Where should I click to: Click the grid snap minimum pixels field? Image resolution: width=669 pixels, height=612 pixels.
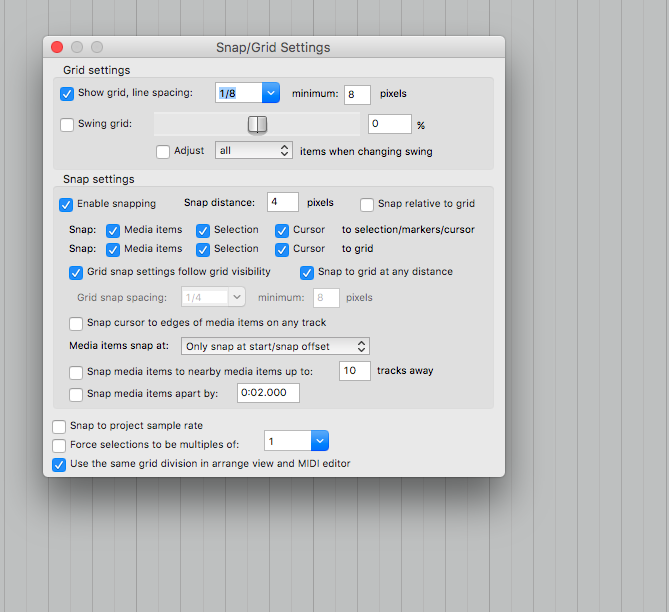tap(326, 297)
